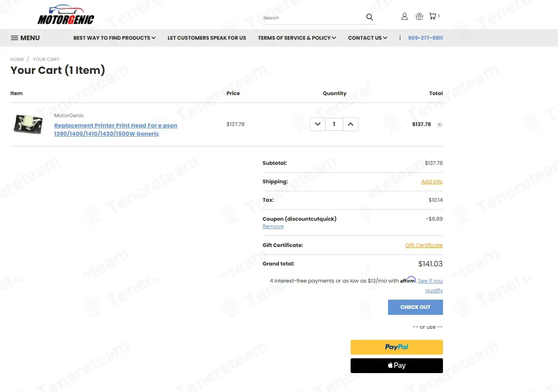Expand Contact Us dropdown
This screenshot has width=558, height=392.
(x=368, y=38)
